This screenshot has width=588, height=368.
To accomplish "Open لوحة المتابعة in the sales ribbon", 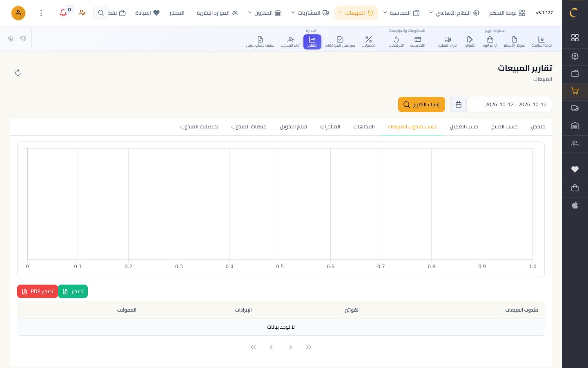I will (541, 42).
